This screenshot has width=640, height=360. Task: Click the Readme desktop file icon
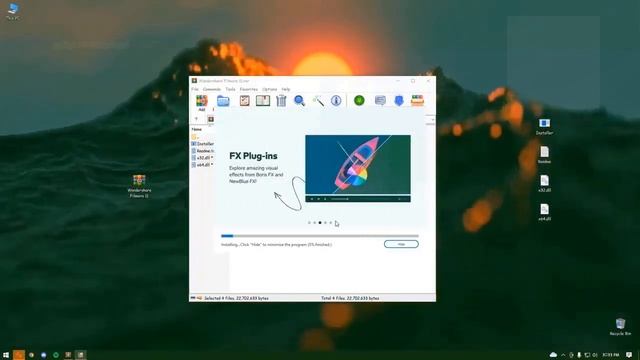point(544,155)
